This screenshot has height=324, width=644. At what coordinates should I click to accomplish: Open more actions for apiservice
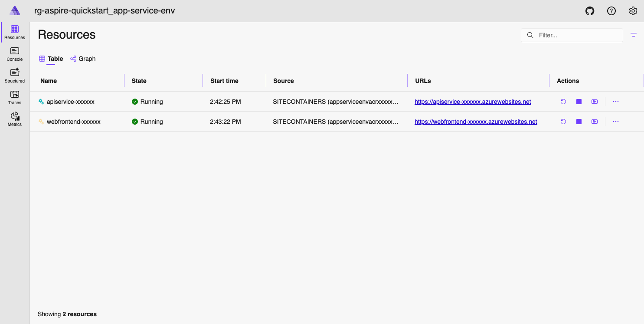pos(616,101)
